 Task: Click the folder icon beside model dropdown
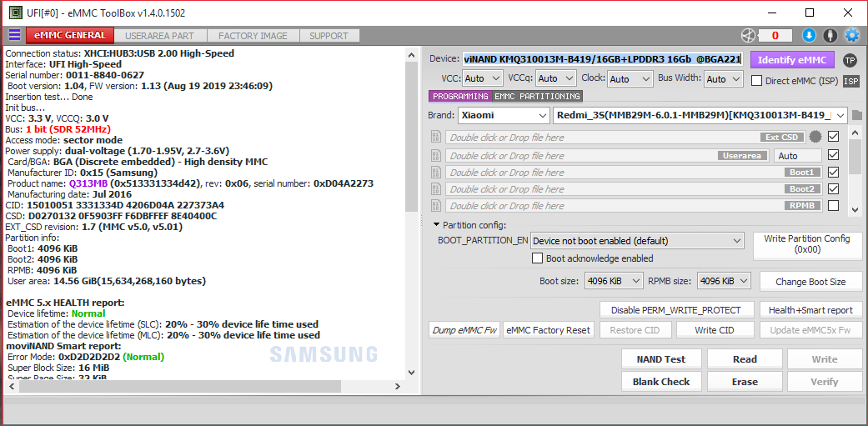857,116
